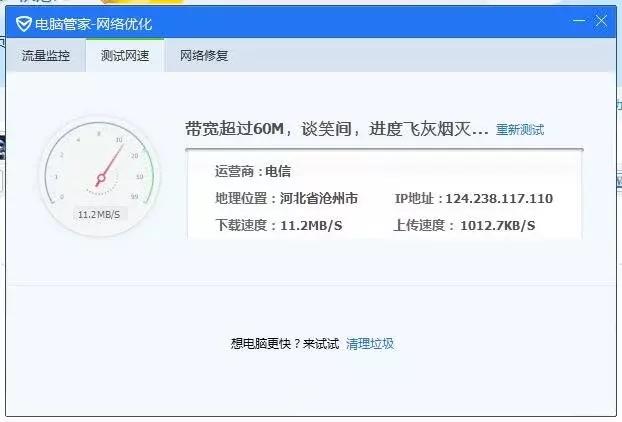Click the 带宽超过60M headline text
The height and width of the screenshot is (422, 622).
click(336, 129)
